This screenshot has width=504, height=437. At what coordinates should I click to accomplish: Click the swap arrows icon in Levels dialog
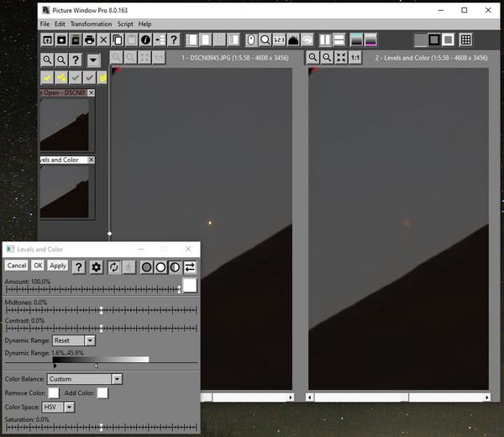coord(190,266)
